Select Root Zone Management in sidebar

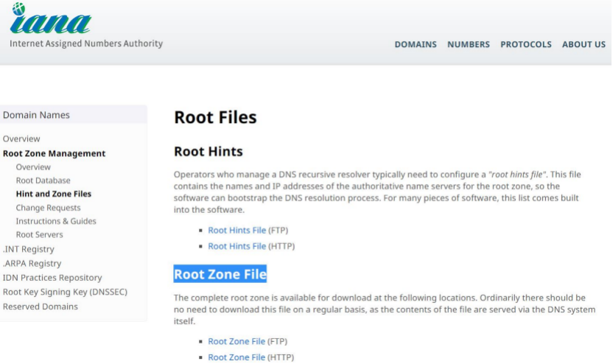click(54, 153)
